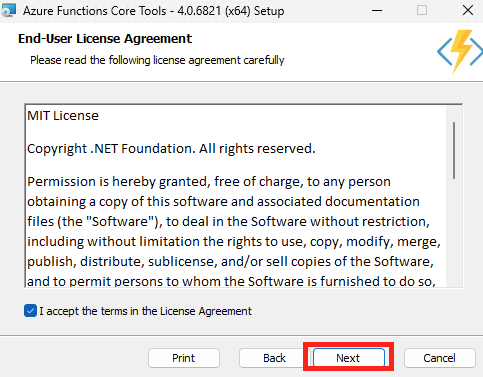
Task: Click the 'MIT License' heading text
Action: coord(63,116)
